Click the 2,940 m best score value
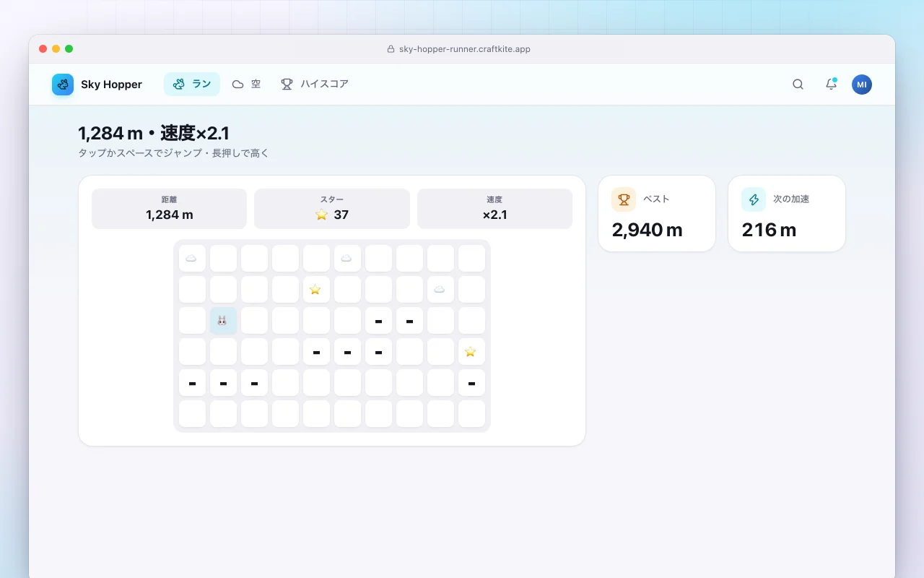The width and height of the screenshot is (924, 578). tap(647, 230)
